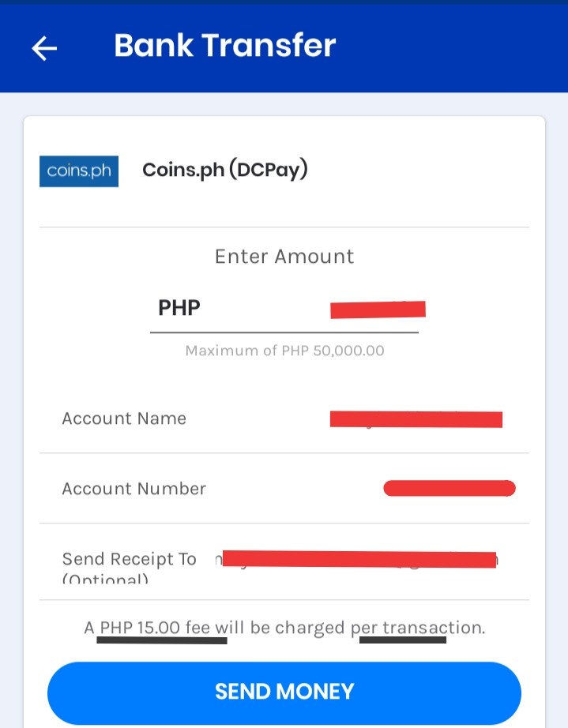Screen dimensions: 568x728
Task: Focus the Account Number value field
Action: [450, 489]
